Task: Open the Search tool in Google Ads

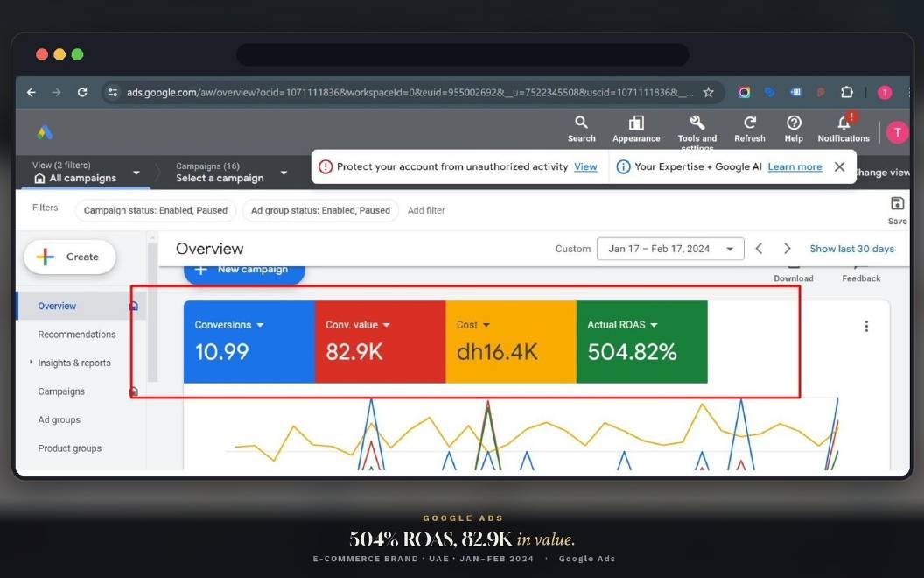Action: coord(581,123)
